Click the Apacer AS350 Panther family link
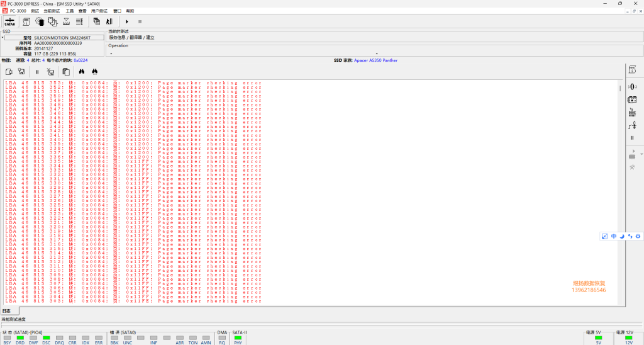This screenshot has height=345, width=644. [375, 60]
